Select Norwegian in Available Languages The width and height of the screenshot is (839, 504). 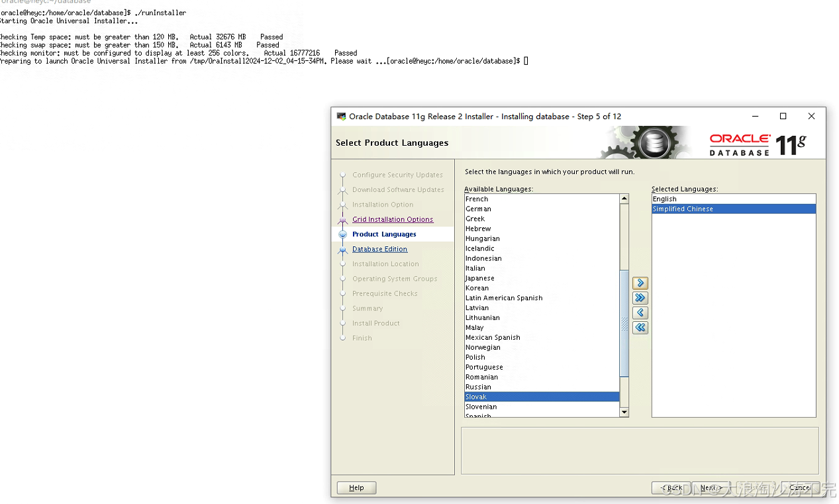point(542,348)
